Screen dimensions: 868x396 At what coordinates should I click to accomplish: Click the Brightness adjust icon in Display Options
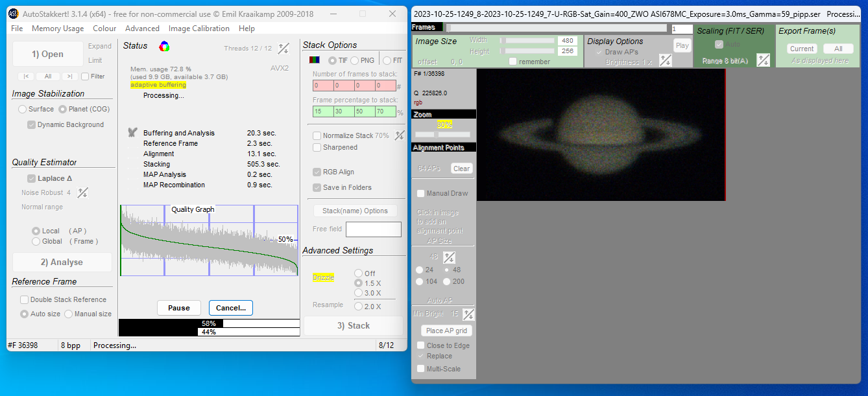[x=665, y=60]
